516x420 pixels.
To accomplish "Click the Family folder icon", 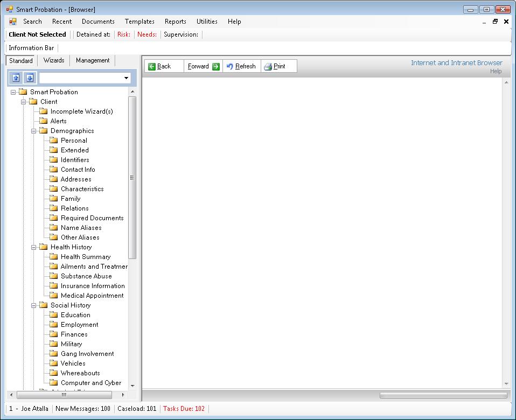I will coord(54,198).
